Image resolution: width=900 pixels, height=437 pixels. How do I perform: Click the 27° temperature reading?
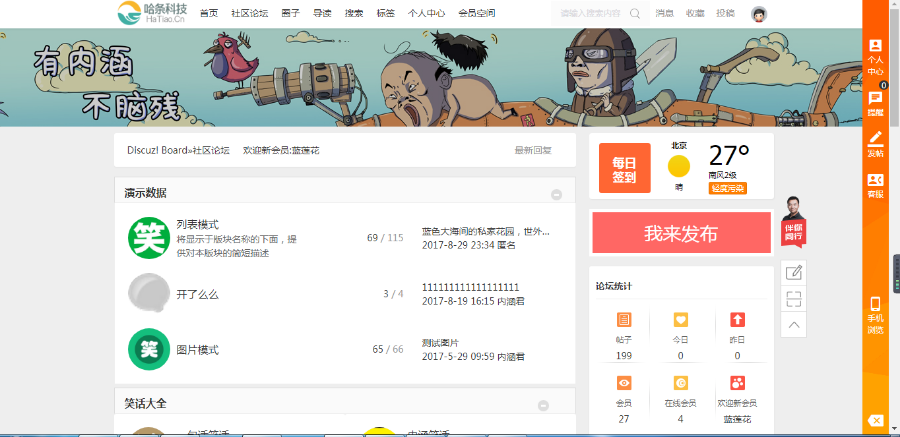(x=729, y=155)
